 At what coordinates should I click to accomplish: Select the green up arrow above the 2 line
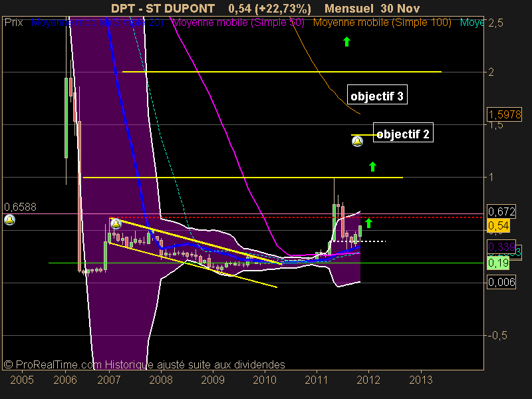click(346, 42)
